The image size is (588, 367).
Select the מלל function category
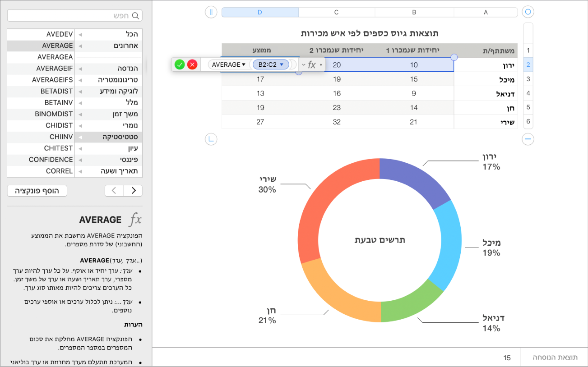(x=108, y=103)
